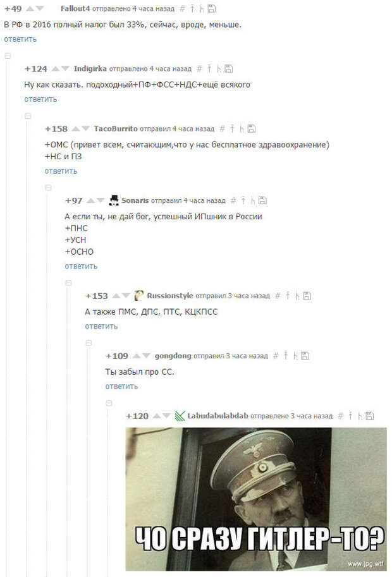Image resolution: width=392 pixels, height=577 pixels.
Task: Upvote the Russionstyle comment
Action: [x=116, y=296]
